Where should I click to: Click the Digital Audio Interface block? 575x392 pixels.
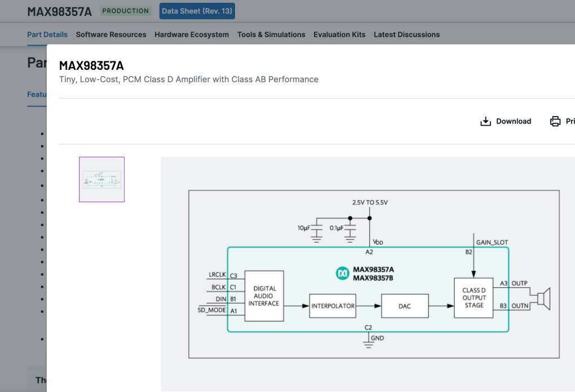(264, 296)
